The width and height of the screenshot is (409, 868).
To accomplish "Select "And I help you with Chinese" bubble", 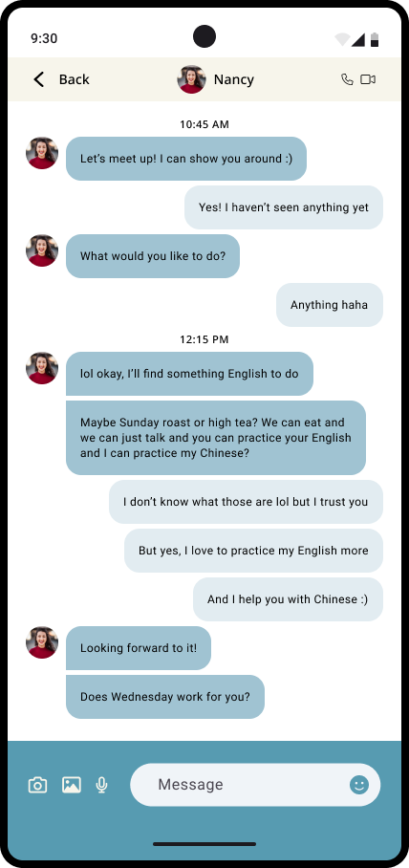I will pos(288,599).
